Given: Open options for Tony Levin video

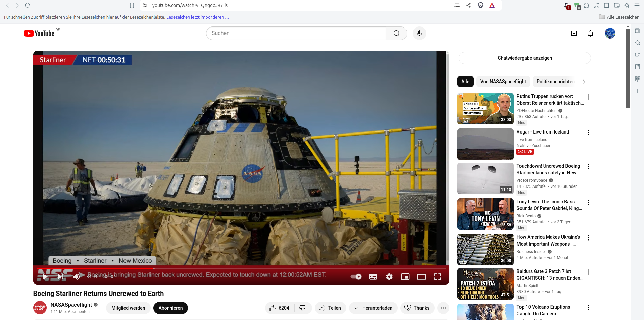Looking at the screenshot, I should [588, 202].
